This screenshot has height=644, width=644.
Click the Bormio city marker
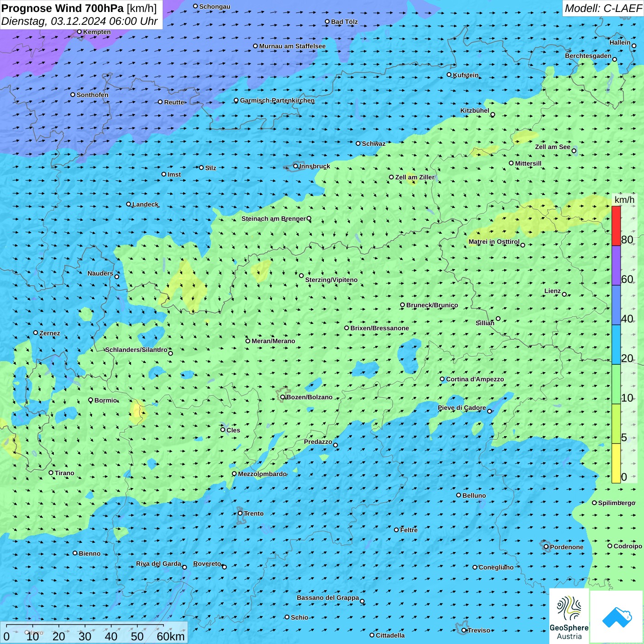[91, 400]
